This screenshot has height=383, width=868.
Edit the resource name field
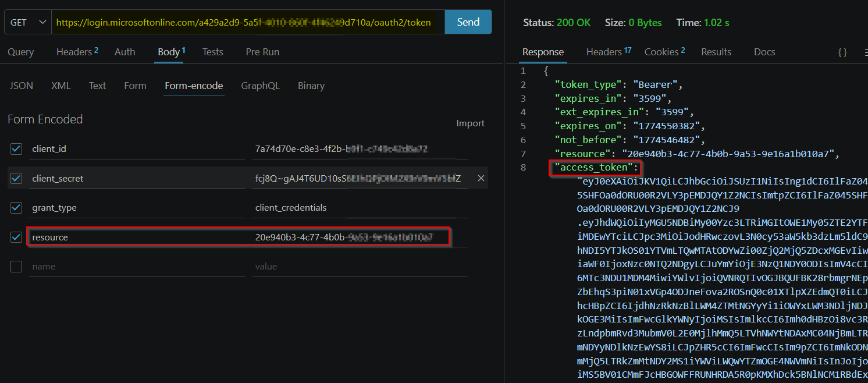coord(137,237)
